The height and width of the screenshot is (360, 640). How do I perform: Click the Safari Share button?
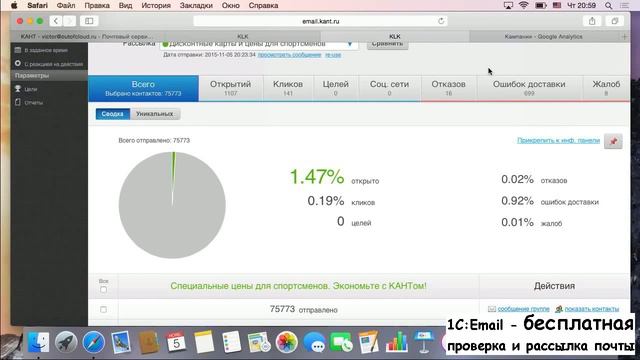point(592,21)
